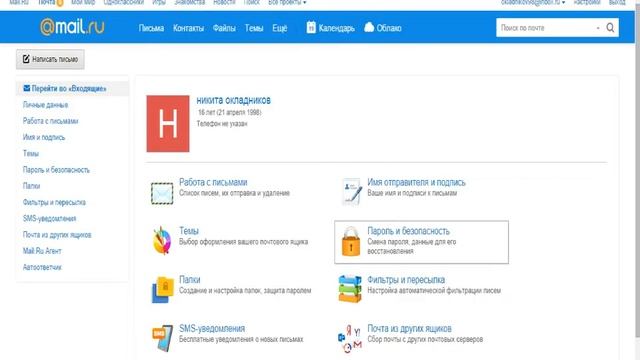Open the Почта из других ящиков heading
The width and height of the screenshot is (640, 360).
(x=409, y=329)
